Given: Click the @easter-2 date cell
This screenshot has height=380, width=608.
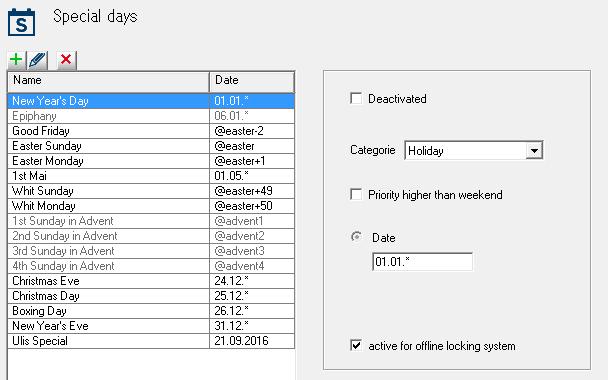Looking at the screenshot, I should click(252, 131).
